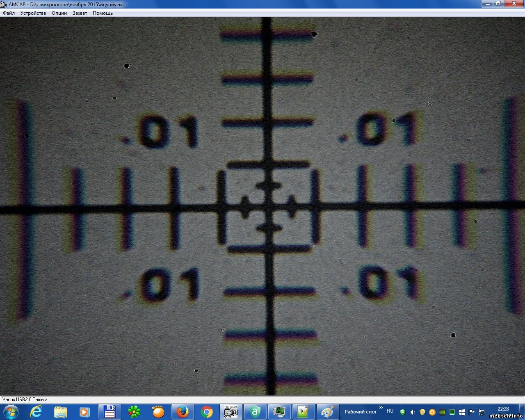Open the Paint palette taskbar icon
Viewport: 525px width, 420px height.
327,411
